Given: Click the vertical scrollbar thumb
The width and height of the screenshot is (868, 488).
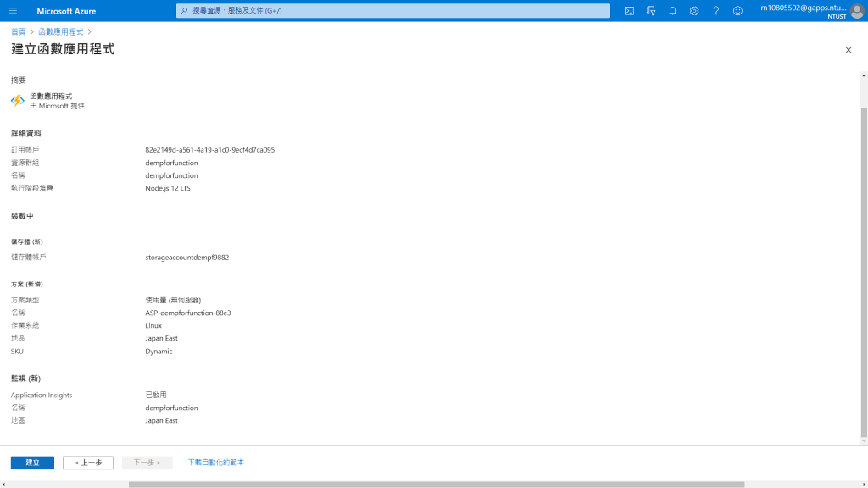Looking at the screenshot, I should click(x=864, y=272).
